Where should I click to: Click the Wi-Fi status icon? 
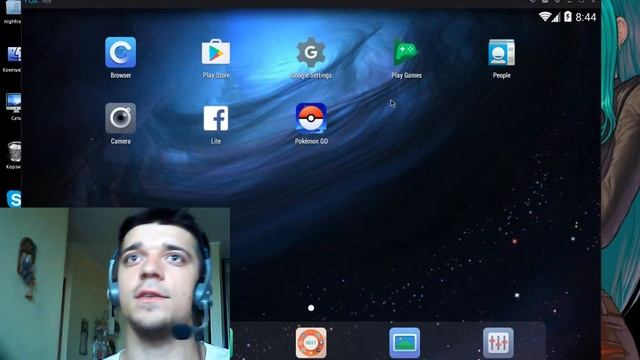[545, 16]
